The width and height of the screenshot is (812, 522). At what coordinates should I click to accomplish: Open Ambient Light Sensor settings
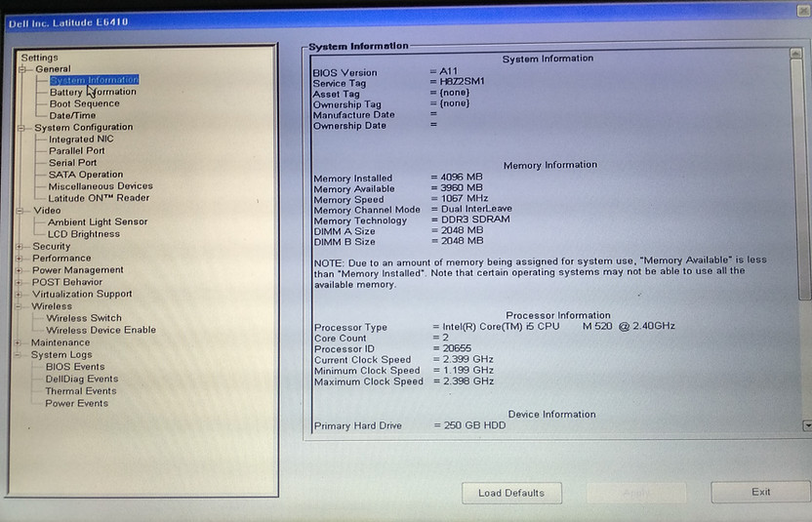(x=98, y=221)
